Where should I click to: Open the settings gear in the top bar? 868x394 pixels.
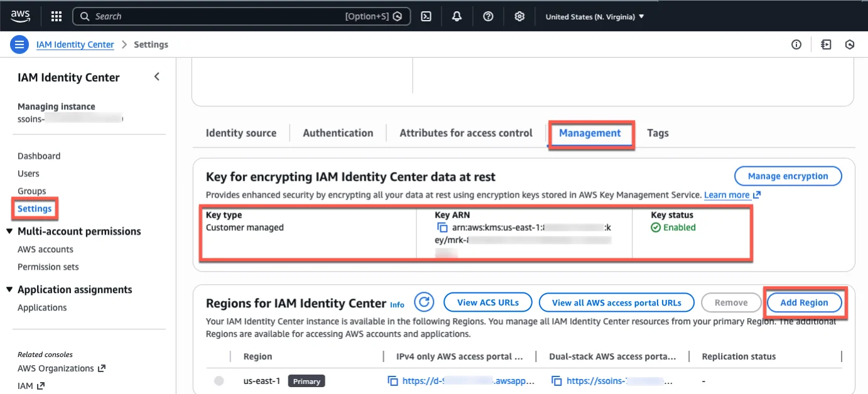[x=519, y=16]
